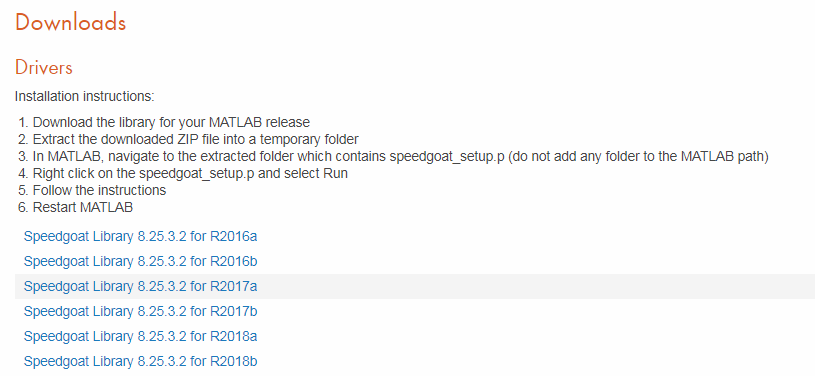Image resolution: width=815 pixels, height=376 pixels.
Task: Click parenthetical note about MATLAB path
Action: tap(638, 156)
